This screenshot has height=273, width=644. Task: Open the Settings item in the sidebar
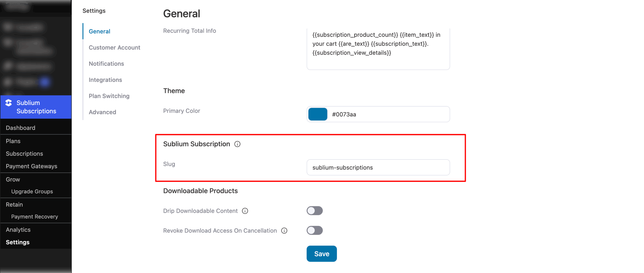click(18, 242)
